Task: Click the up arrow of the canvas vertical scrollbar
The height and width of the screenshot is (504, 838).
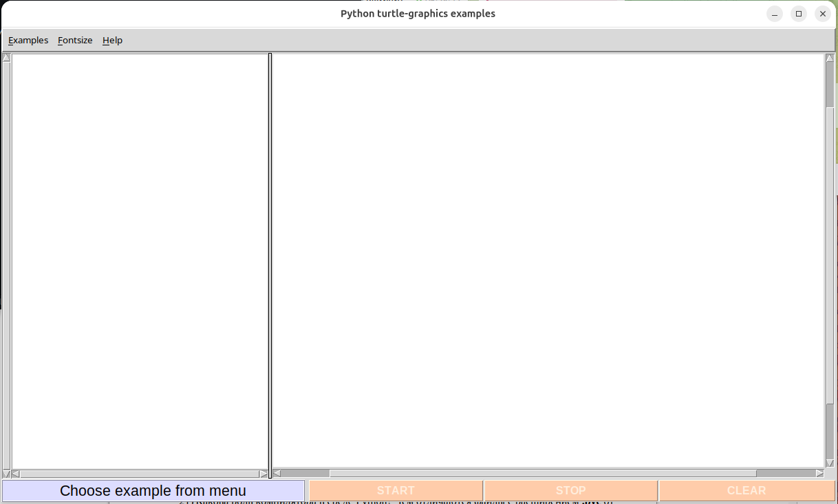Action: (x=830, y=58)
